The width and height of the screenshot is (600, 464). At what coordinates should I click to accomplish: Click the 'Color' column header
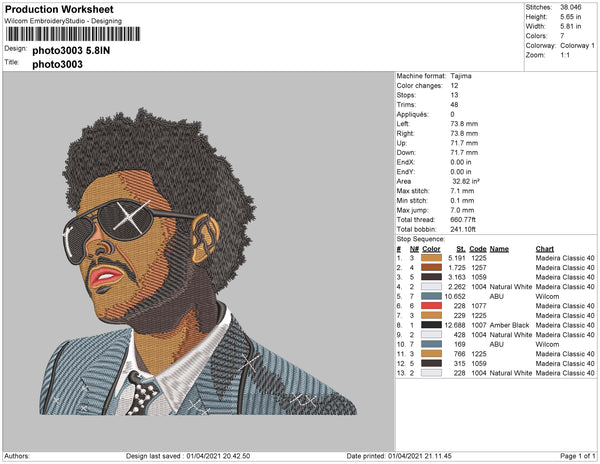(431, 249)
